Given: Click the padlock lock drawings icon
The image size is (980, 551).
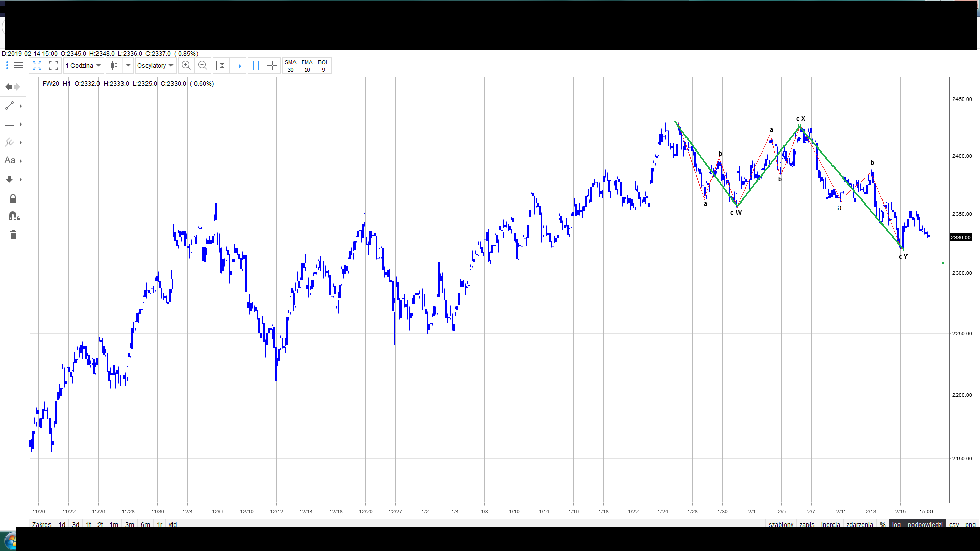Looking at the screenshot, I should point(13,198).
